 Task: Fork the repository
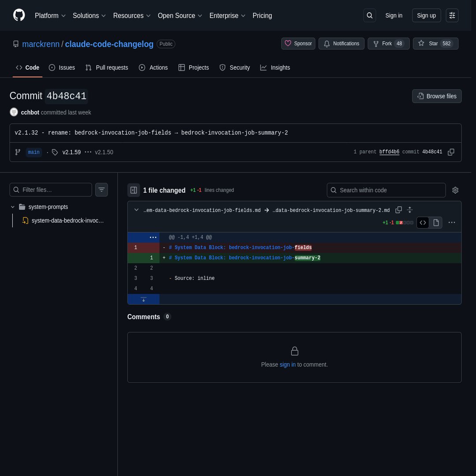(x=388, y=44)
